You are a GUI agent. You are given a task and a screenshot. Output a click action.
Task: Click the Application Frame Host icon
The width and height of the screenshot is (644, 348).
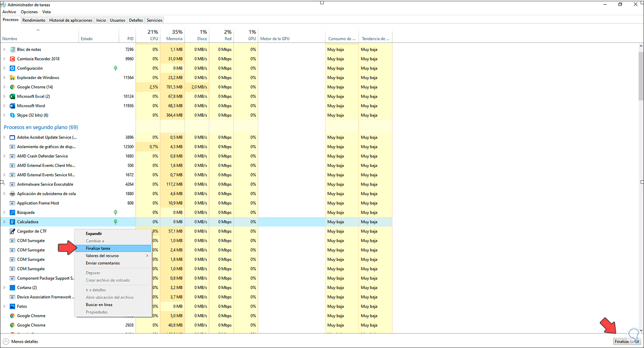(12, 203)
